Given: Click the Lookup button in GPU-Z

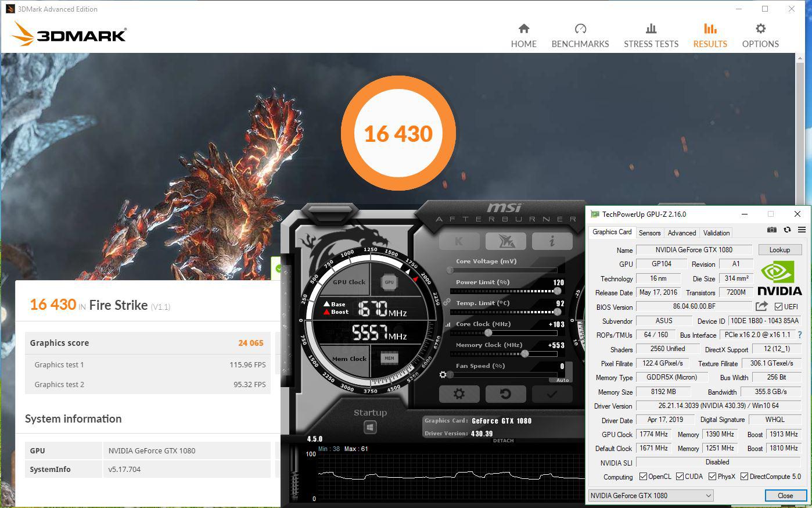Looking at the screenshot, I should tap(779, 250).
